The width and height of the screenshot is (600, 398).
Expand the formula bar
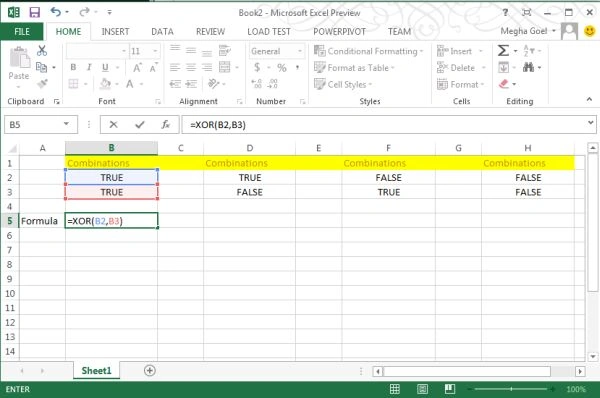coord(590,122)
